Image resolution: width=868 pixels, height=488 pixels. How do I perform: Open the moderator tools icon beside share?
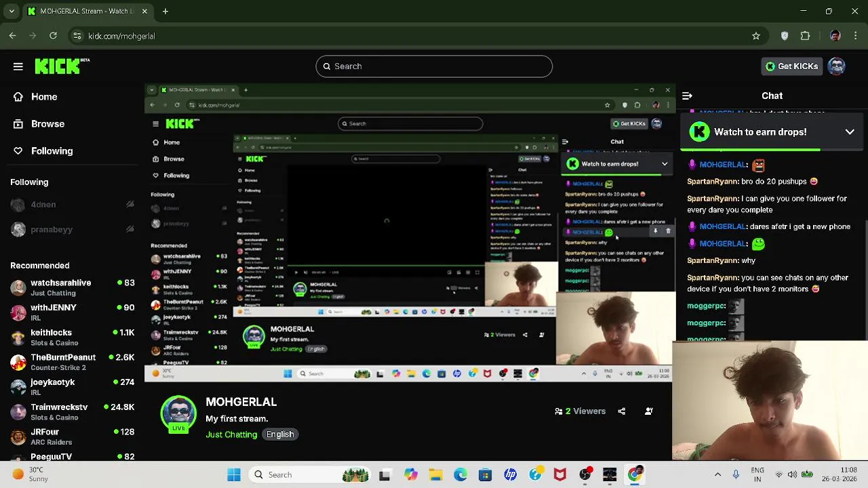(649, 411)
